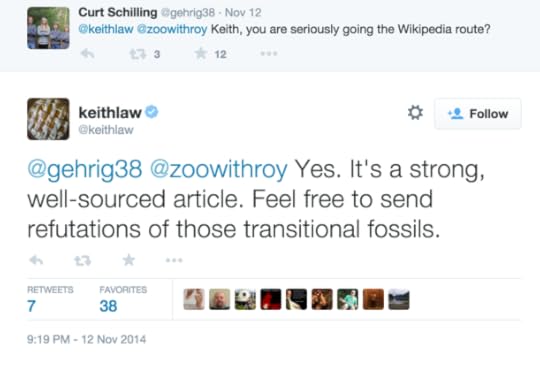The image size is (540, 367).
Task: Open more options on keithlaw's tweet
Action: tap(174, 260)
